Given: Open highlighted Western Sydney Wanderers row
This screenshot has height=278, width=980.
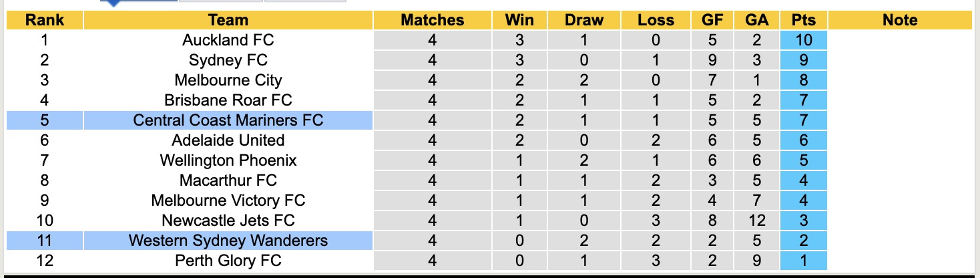Looking at the screenshot, I should click(228, 241).
